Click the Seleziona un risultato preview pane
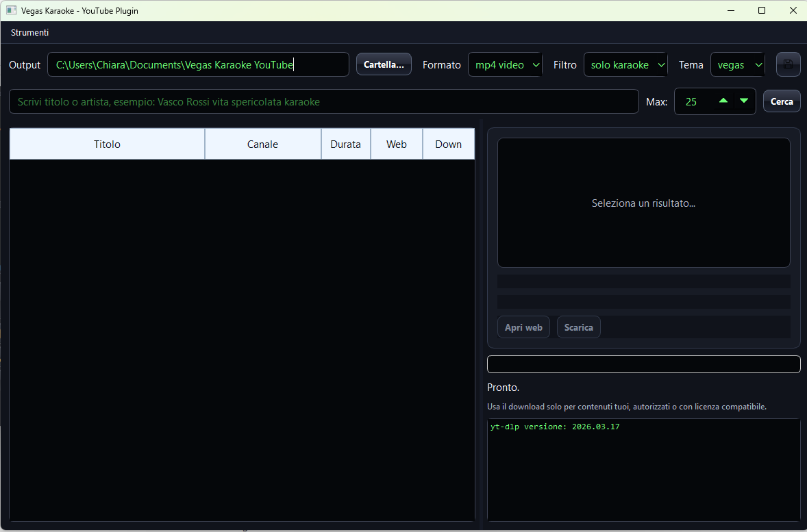 [643, 203]
